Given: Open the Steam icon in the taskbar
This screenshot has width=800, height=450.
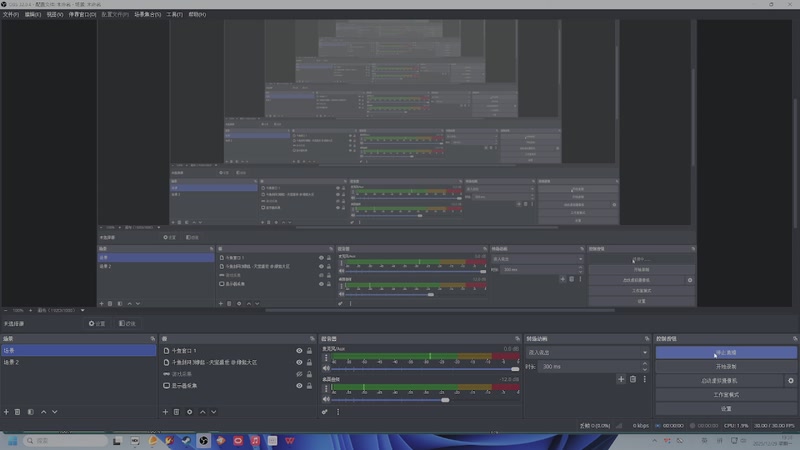Looking at the screenshot, I should coord(186,441).
